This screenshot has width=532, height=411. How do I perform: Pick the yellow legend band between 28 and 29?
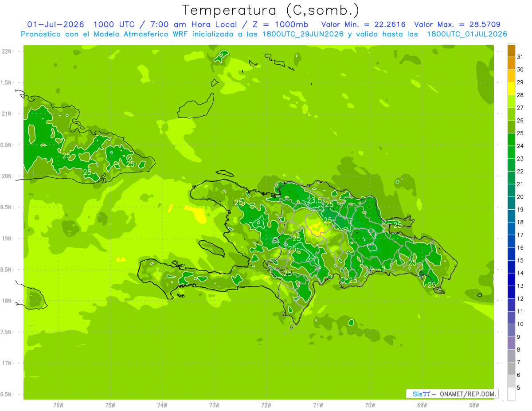(x=511, y=89)
